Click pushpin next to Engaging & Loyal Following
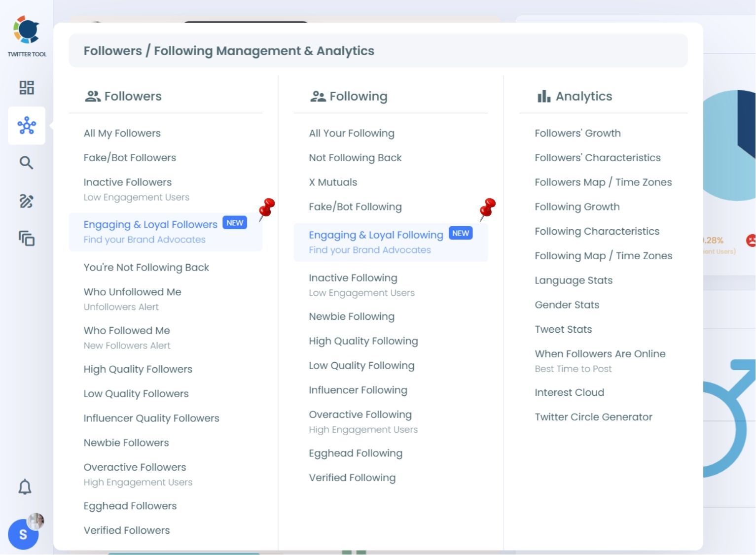 487,209
